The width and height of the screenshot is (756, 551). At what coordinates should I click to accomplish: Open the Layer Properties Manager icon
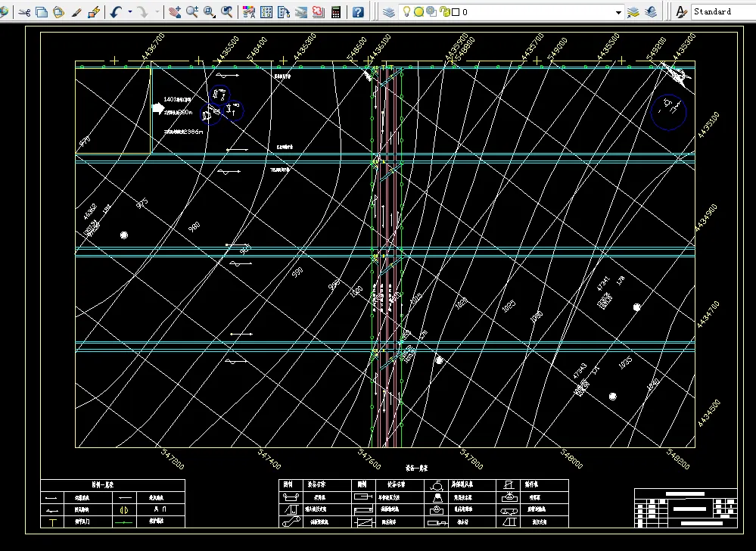(x=389, y=12)
